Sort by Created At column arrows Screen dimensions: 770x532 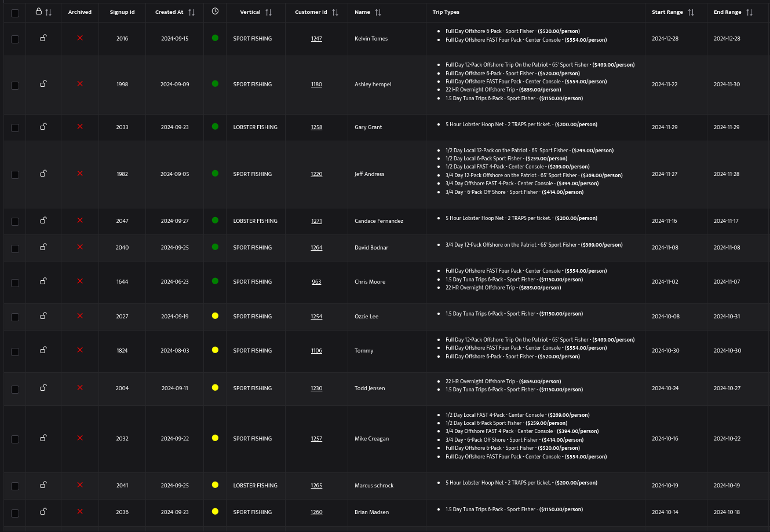[x=191, y=12]
